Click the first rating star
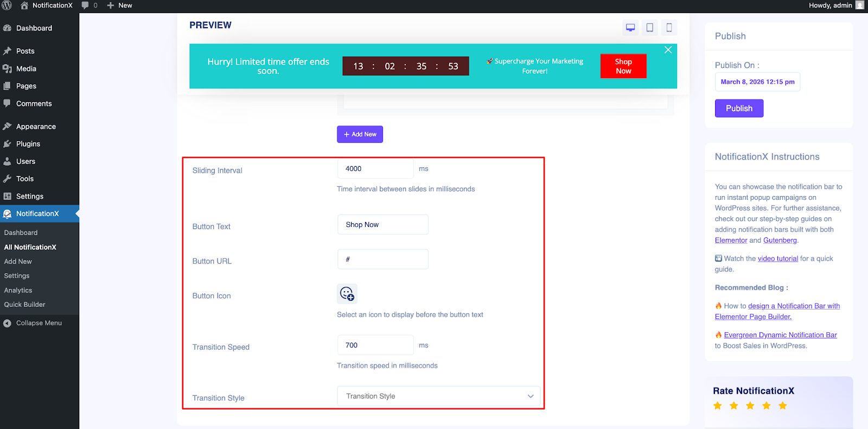Viewport: 868px width, 429px height. [718, 406]
